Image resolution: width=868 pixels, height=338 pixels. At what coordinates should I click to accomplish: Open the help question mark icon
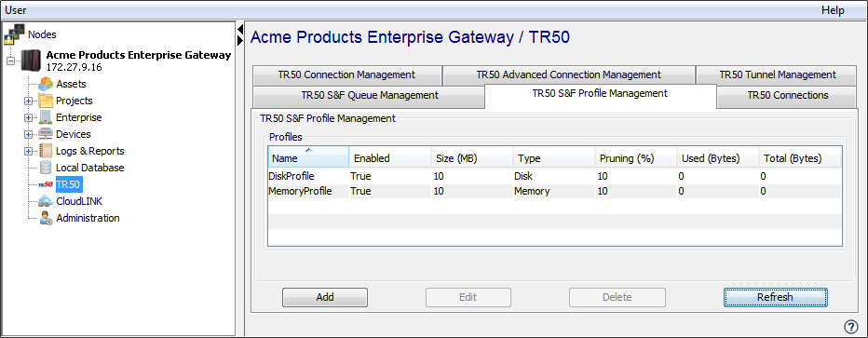pyautogui.click(x=850, y=326)
